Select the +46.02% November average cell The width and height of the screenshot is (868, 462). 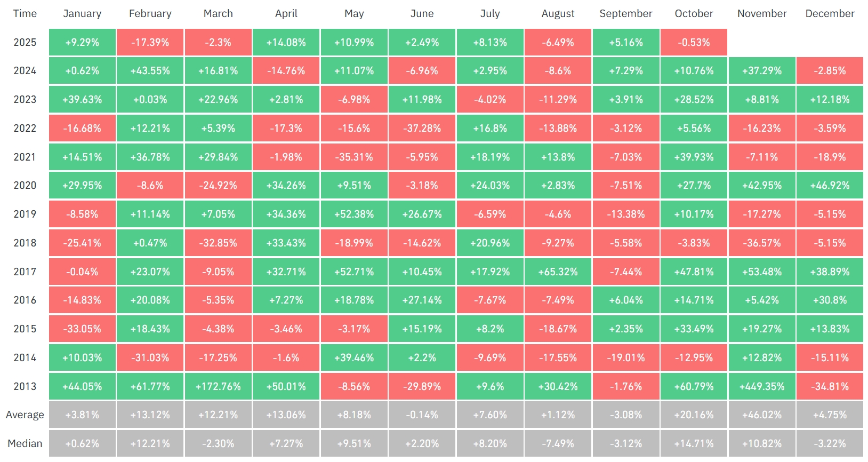click(x=762, y=415)
